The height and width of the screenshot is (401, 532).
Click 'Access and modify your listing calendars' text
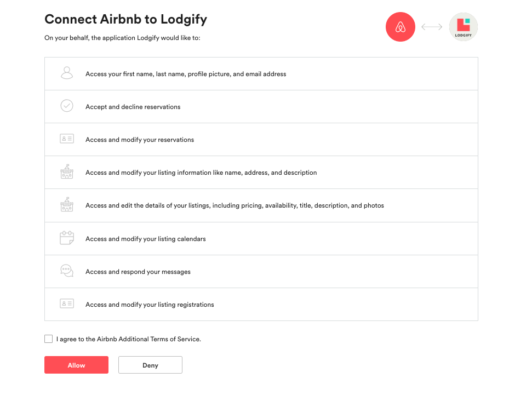click(146, 239)
